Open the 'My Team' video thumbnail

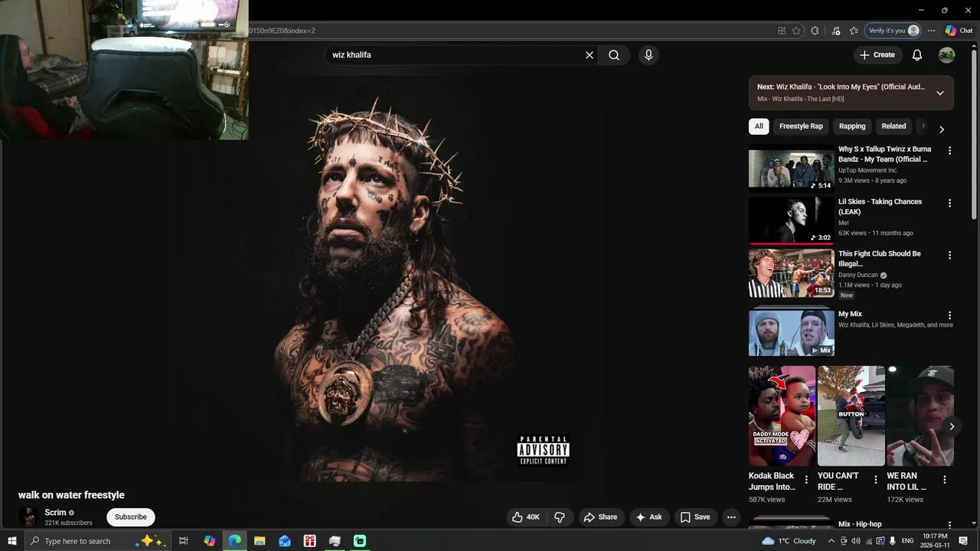tap(792, 168)
